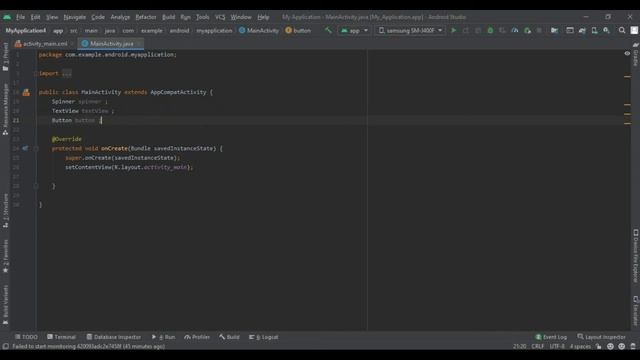The width and height of the screenshot is (640, 360).
Task: Click the sad face feedback icon
Action: [x=622, y=346]
